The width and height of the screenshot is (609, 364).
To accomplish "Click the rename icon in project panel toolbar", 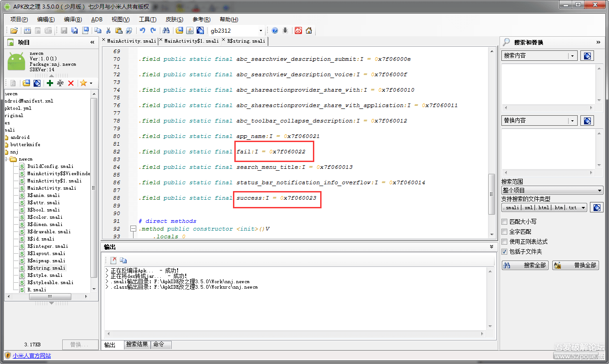I will point(60,83).
